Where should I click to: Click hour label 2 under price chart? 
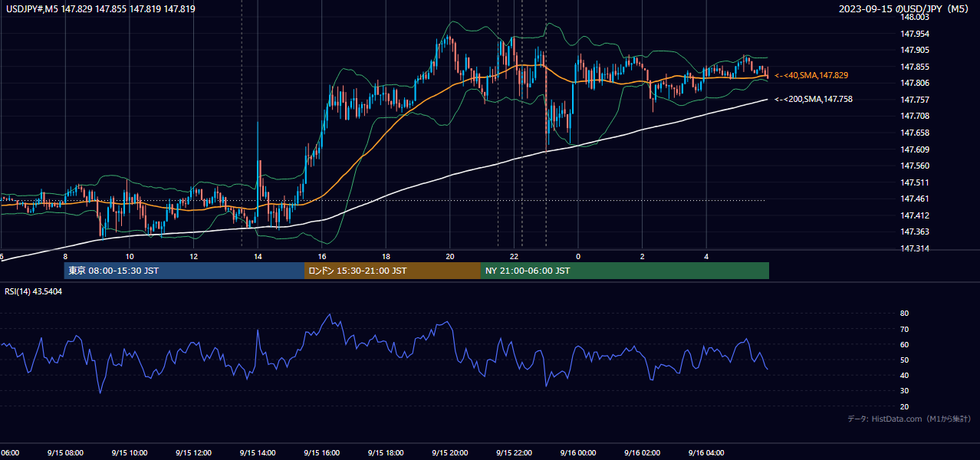pyautogui.click(x=643, y=256)
